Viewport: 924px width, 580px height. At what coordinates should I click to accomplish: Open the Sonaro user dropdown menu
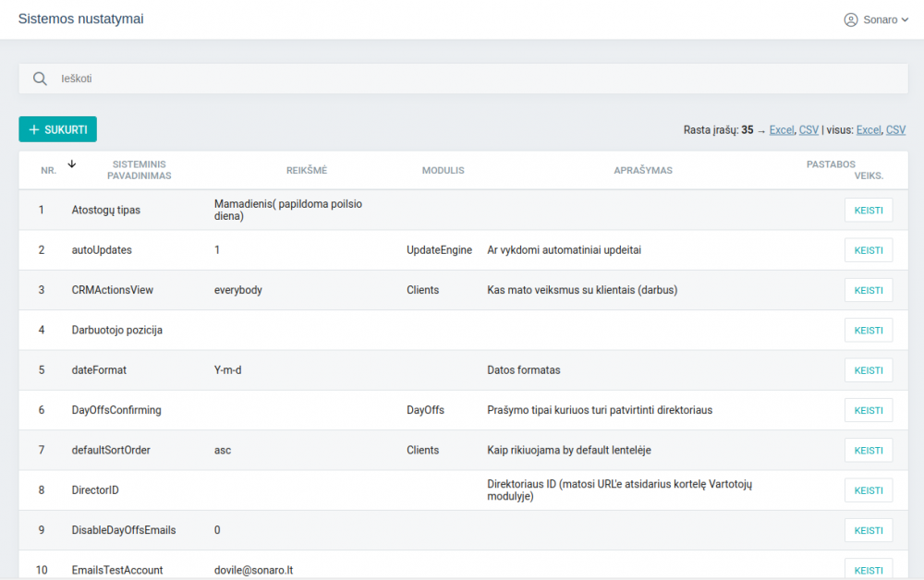(873, 19)
